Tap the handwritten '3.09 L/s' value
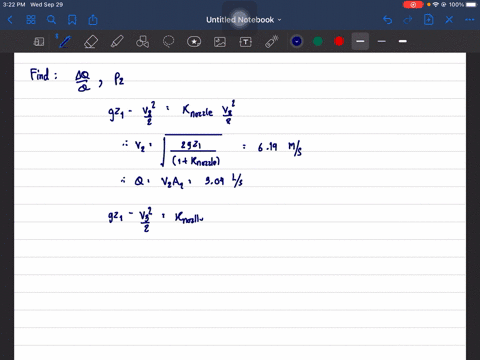The width and height of the screenshot is (480, 360). 224,181
